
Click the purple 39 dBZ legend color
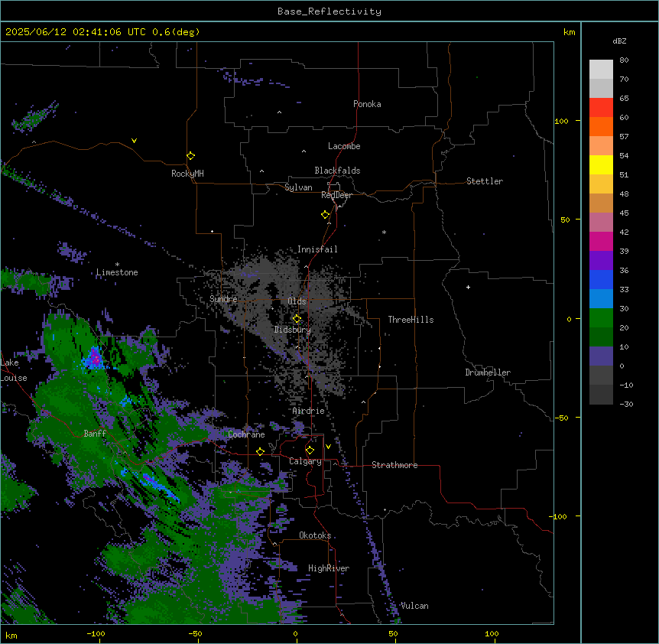pos(601,260)
